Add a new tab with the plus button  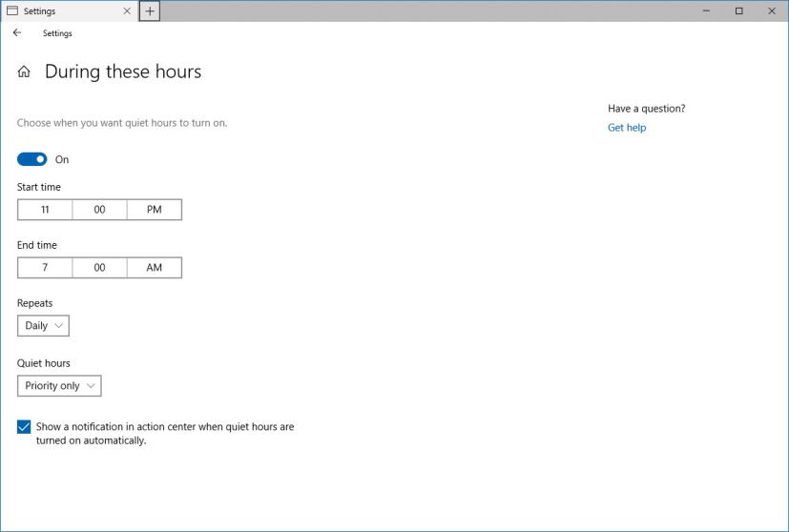150,11
